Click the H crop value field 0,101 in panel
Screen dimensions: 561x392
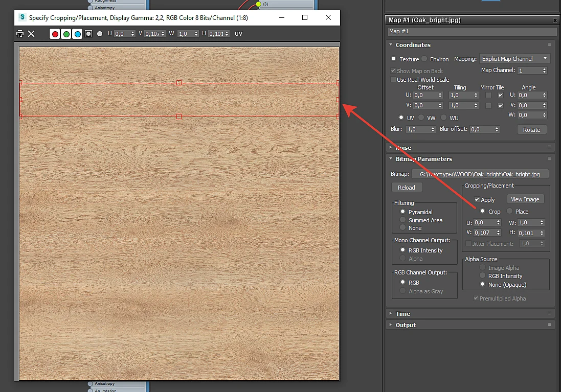528,233
